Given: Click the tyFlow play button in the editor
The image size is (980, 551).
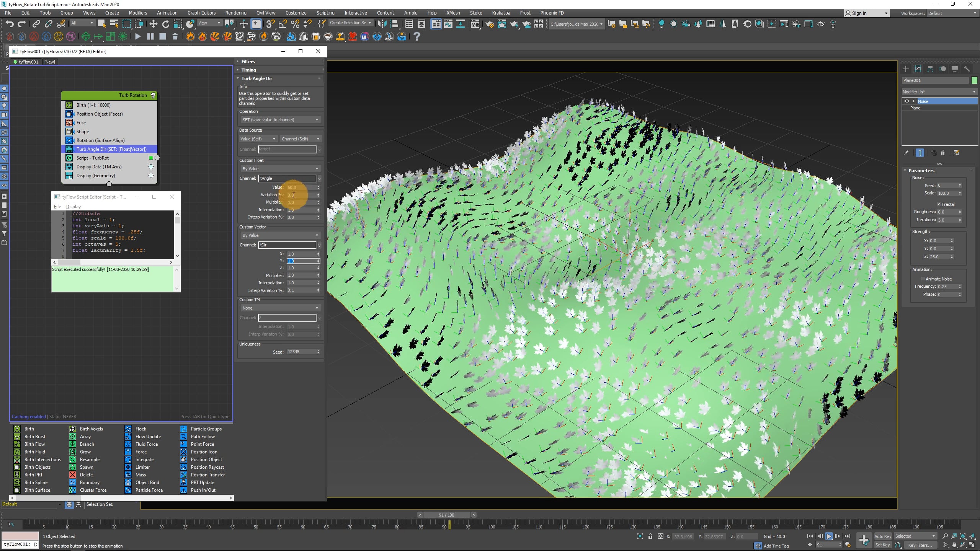Looking at the screenshot, I should [138, 36].
